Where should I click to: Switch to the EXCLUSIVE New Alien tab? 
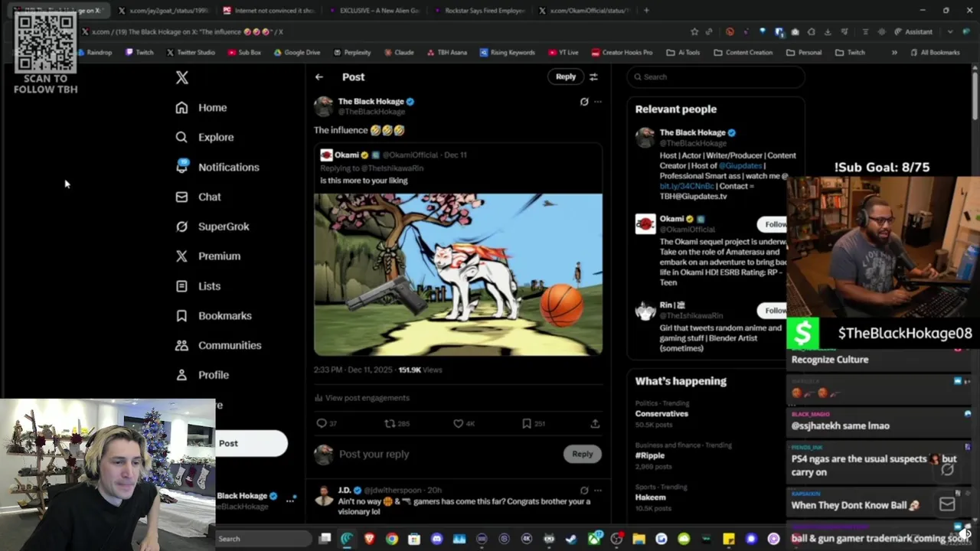coord(374,11)
